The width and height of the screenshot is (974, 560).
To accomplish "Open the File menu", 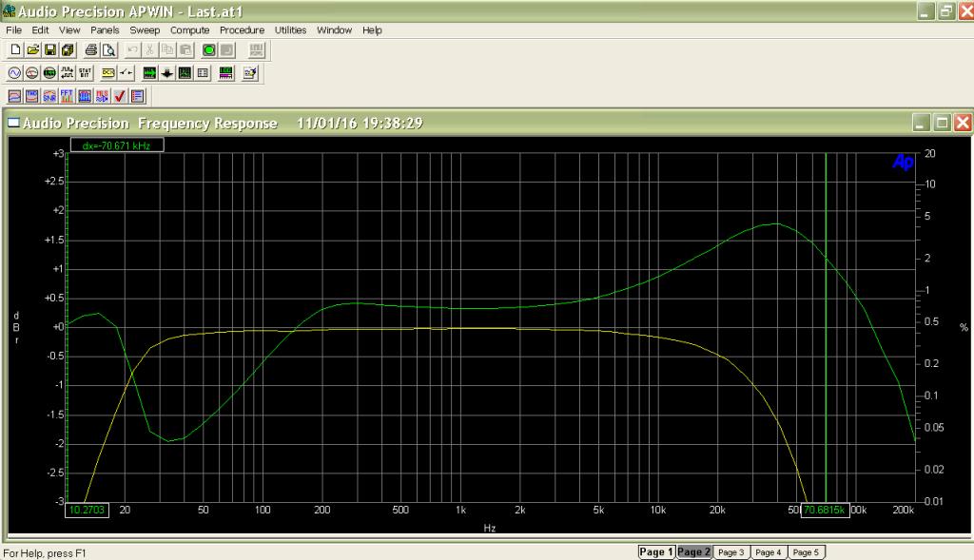I will (13, 29).
